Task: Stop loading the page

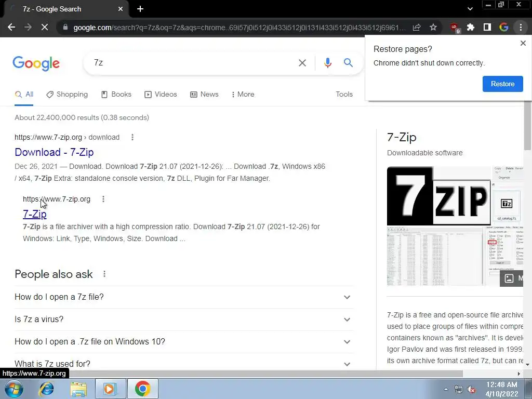Action: coord(45,27)
